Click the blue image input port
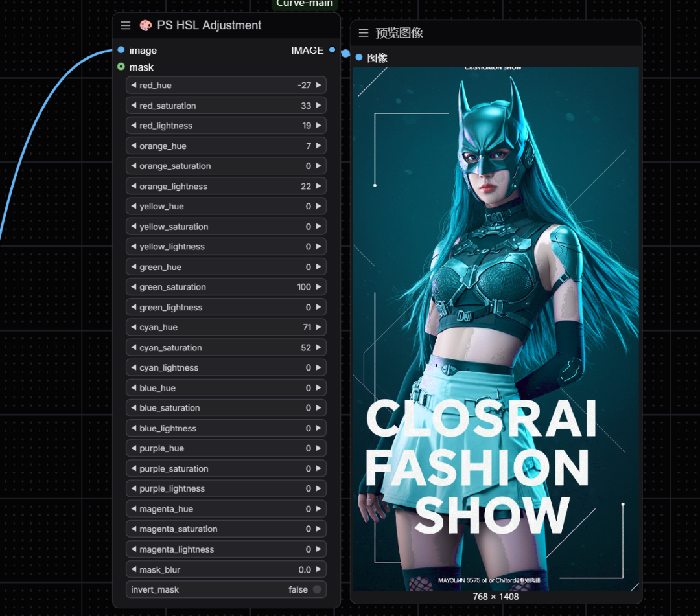The height and width of the screenshot is (616, 700). point(121,50)
